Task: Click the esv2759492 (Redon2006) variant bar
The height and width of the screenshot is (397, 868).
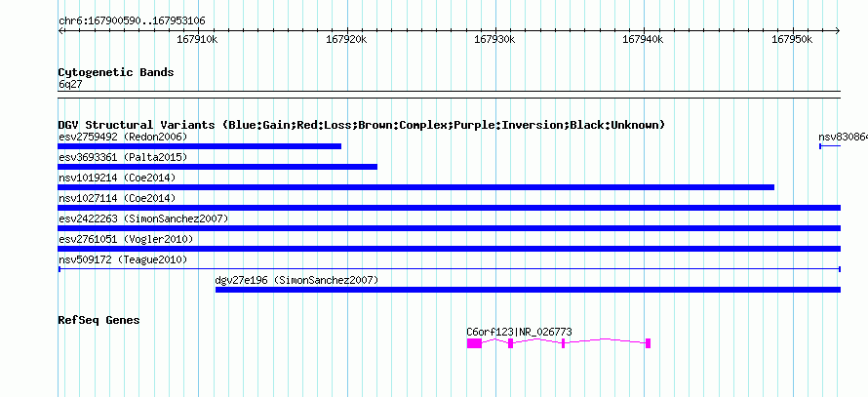Action: coord(199,146)
